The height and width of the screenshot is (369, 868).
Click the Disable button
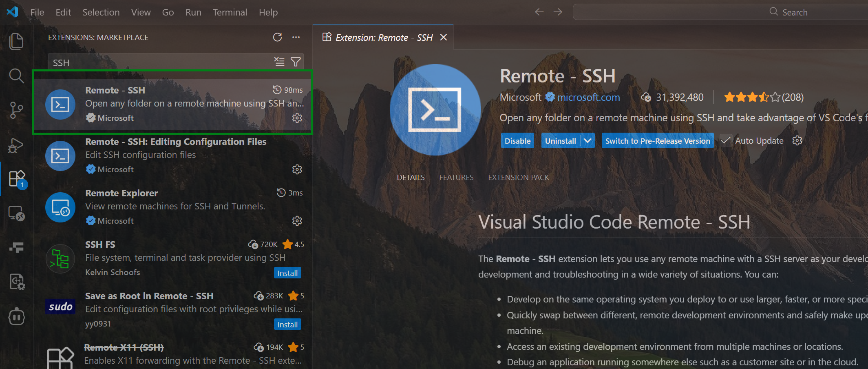pyautogui.click(x=517, y=141)
